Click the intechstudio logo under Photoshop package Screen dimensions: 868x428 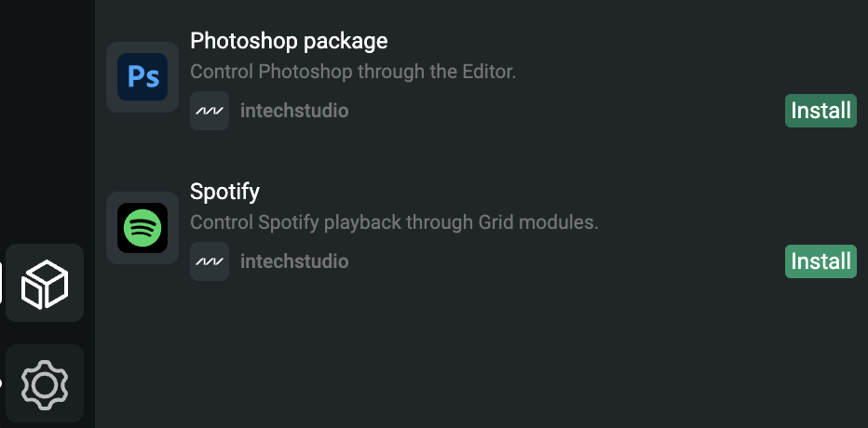point(210,112)
